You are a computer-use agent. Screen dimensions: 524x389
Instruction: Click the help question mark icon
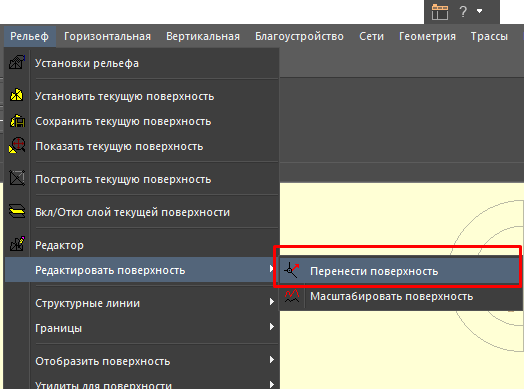(463, 12)
